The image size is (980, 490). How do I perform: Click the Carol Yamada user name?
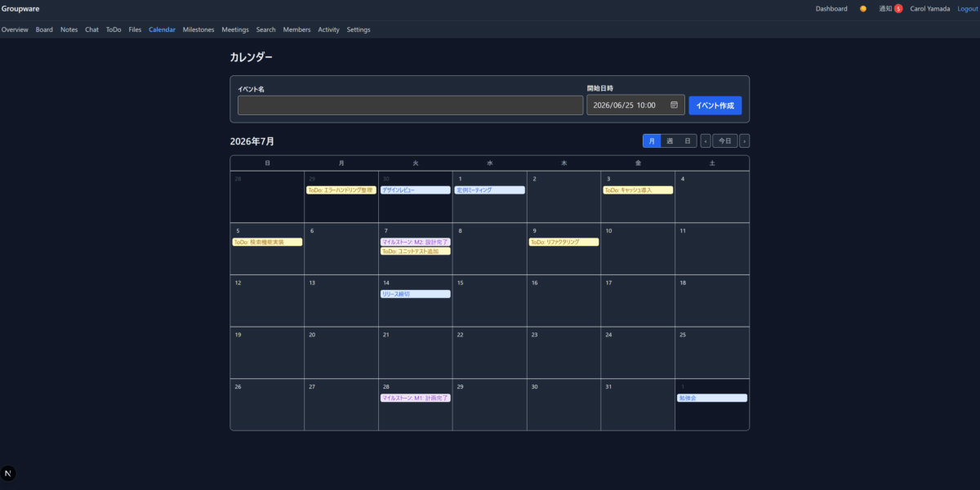tap(929, 8)
